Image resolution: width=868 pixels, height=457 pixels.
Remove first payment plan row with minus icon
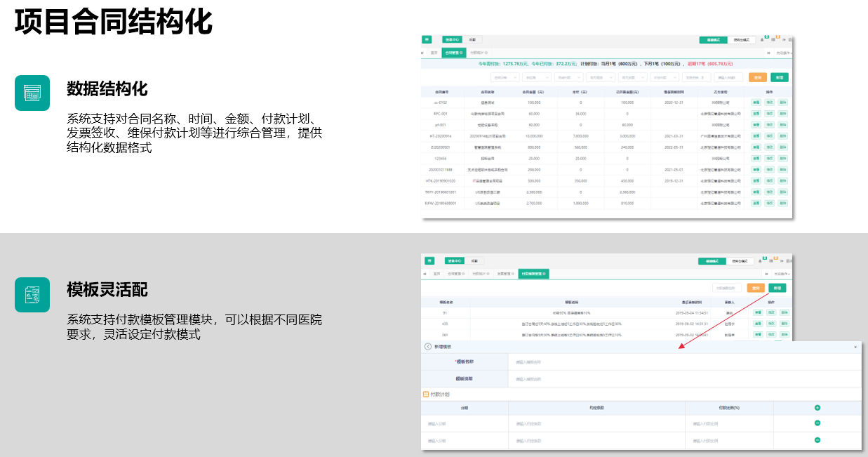coord(817,423)
